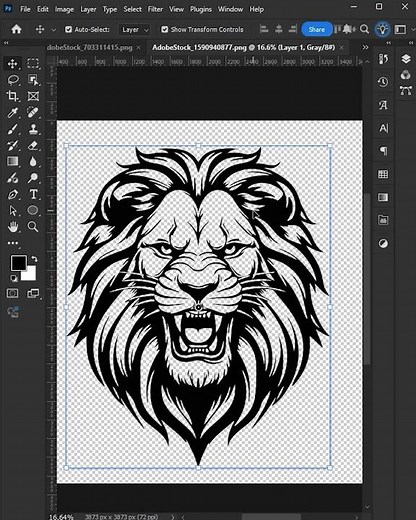Click the foreground black color swatch

pos(18,263)
